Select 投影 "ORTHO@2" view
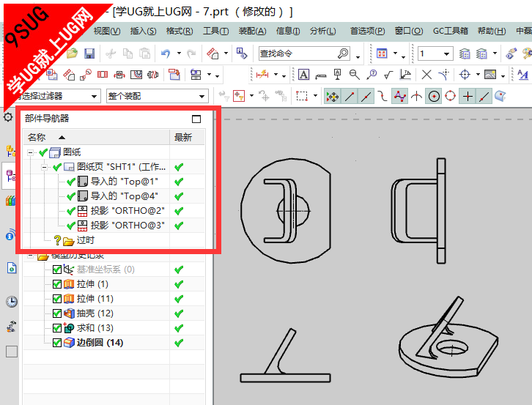Screen dimensions: 532x405 tap(128, 211)
